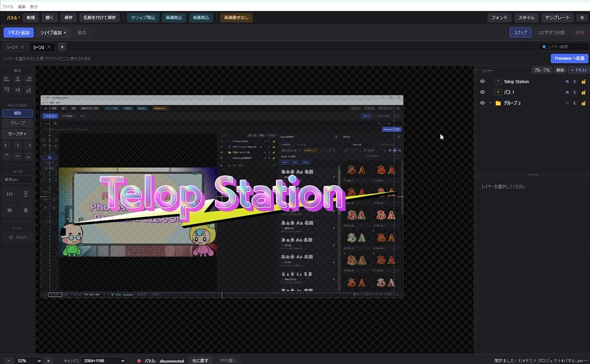Click the T text-type icon of Telop Station
This screenshot has height=364, width=590.
[498, 82]
